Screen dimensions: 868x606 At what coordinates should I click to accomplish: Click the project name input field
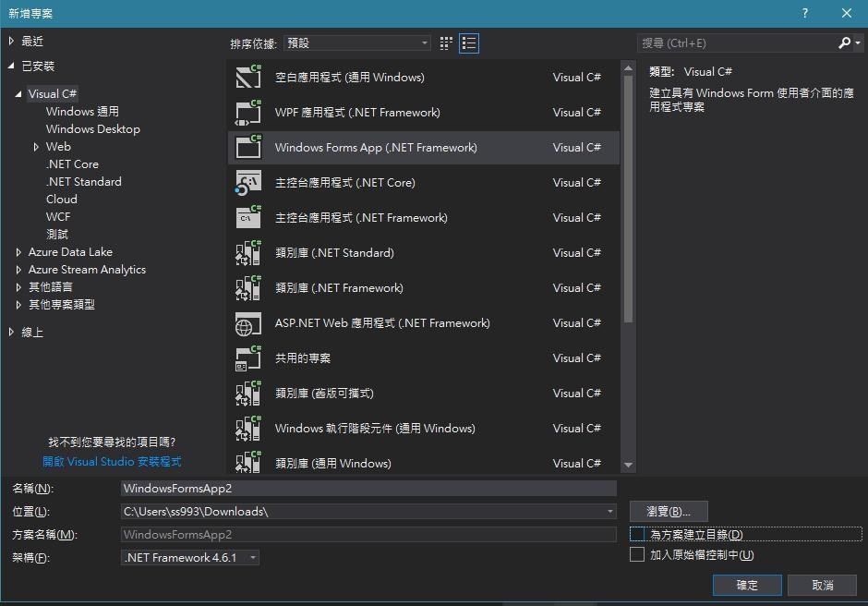tap(368, 489)
